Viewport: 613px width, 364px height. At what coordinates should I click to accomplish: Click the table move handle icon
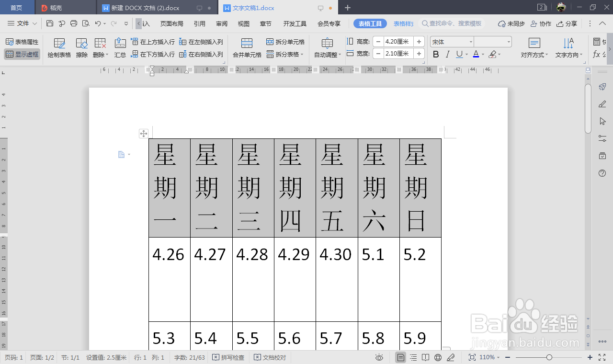pos(144,134)
